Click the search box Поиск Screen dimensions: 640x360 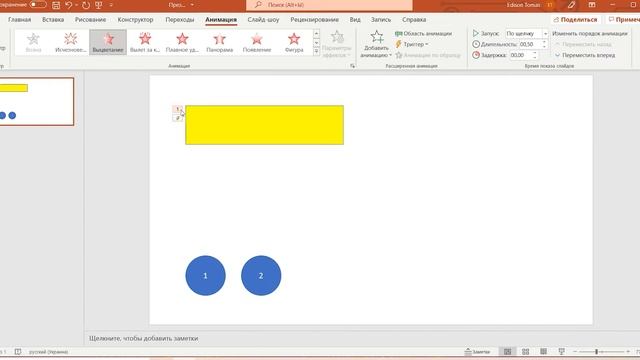click(x=329, y=5)
